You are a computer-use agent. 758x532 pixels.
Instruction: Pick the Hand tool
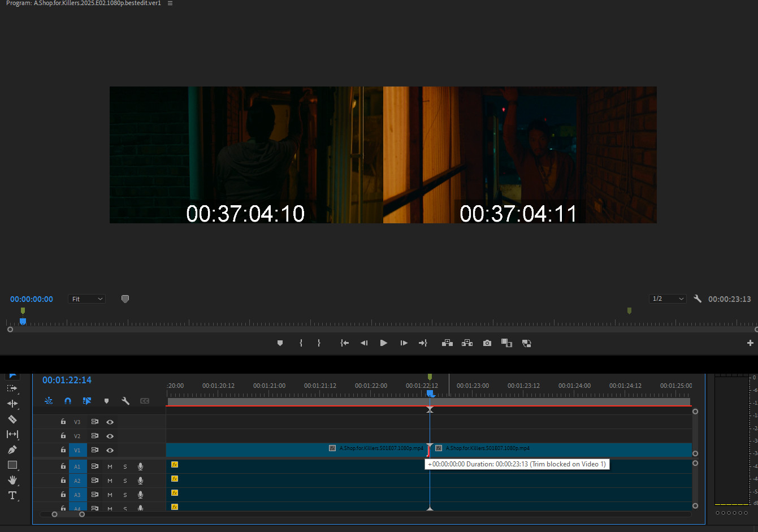point(12,480)
